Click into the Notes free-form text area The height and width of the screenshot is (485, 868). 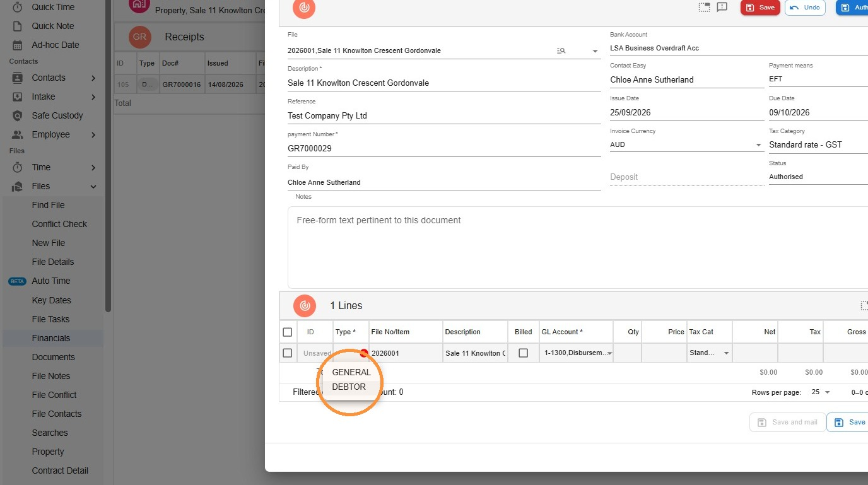[x=577, y=247]
